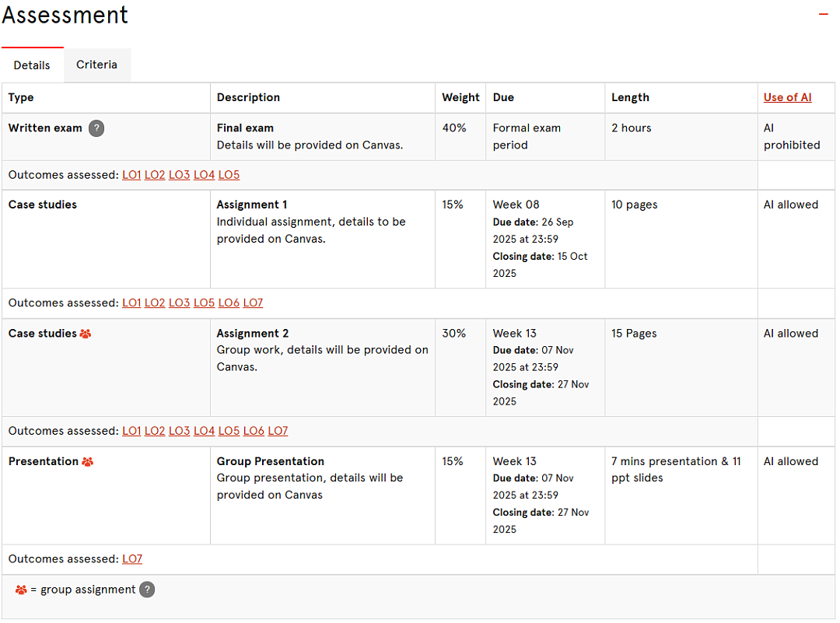Click '7 mins presentation & 11 ppt slides'

coord(676,471)
